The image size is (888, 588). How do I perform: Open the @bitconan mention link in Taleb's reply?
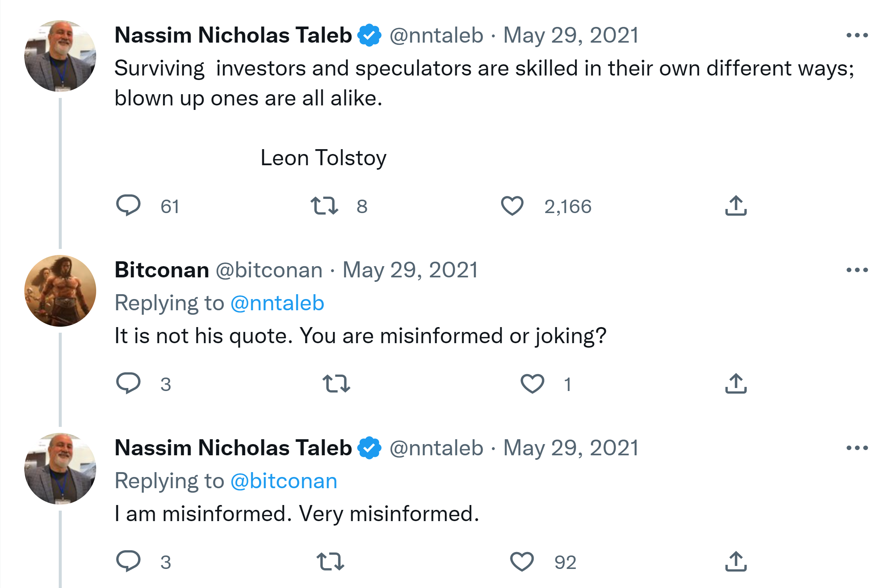pos(284,481)
